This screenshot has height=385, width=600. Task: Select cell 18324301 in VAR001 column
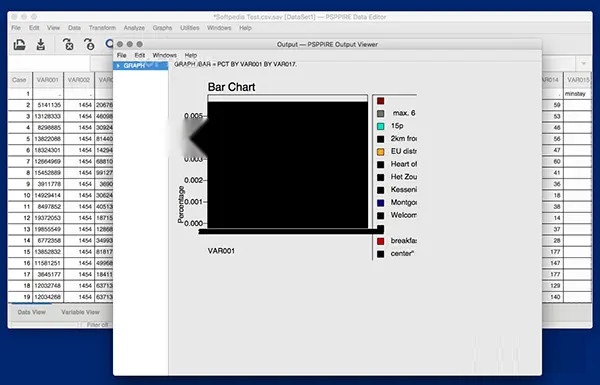pos(48,150)
